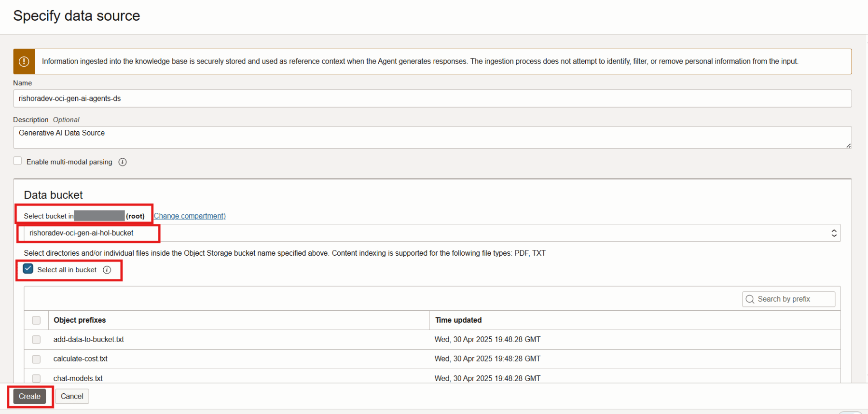
Task: Click info icon beside Select all in bucket
Action: click(107, 270)
